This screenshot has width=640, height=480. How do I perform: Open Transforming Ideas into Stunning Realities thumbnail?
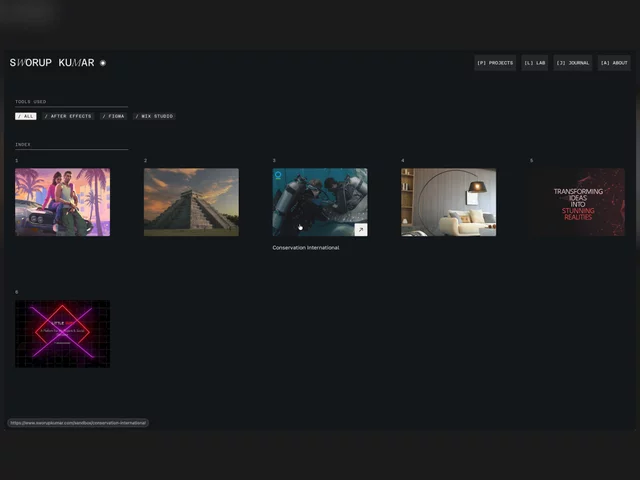(577, 202)
